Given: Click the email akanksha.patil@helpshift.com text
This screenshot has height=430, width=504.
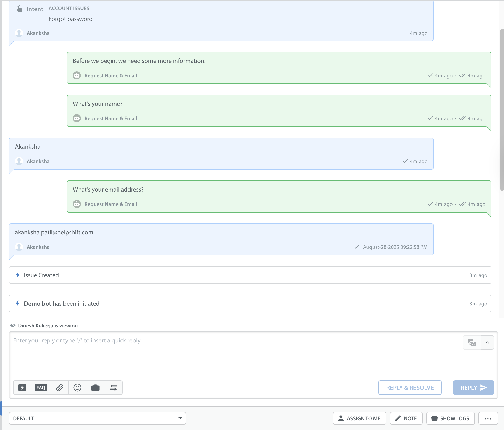Looking at the screenshot, I should (x=54, y=232).
